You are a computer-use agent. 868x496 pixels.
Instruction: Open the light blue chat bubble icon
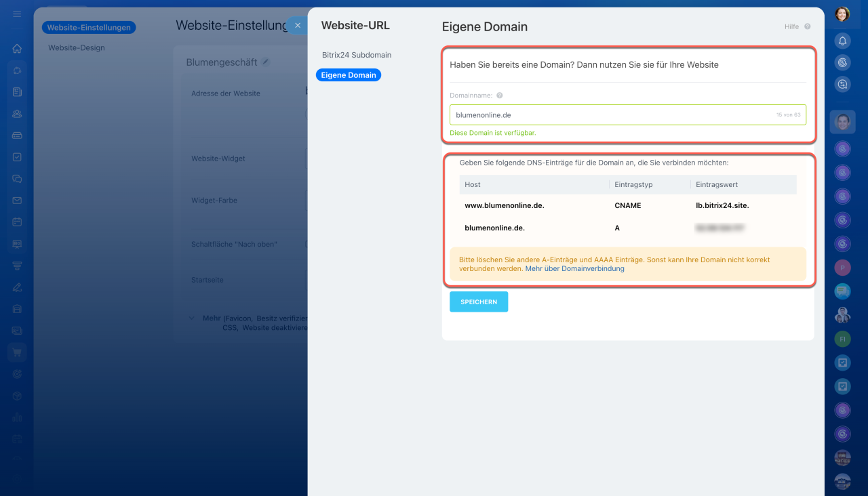(x=842, y=291)
